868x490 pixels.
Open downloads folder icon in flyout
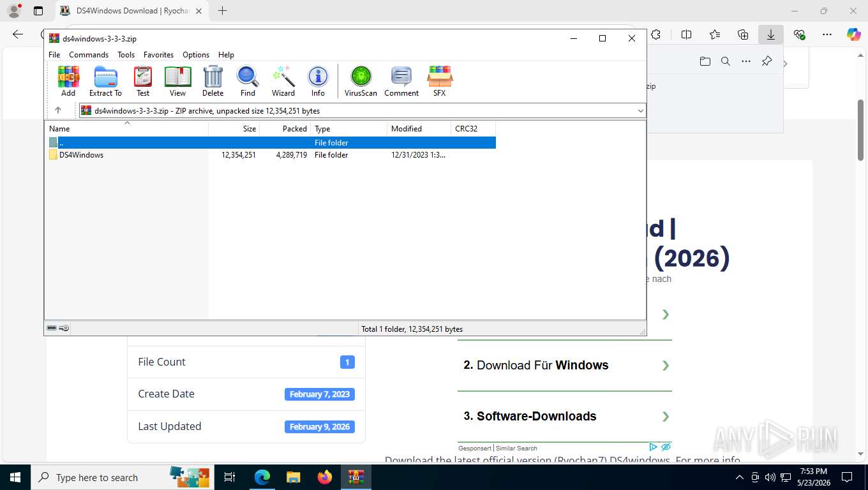(x=705, y=61)
